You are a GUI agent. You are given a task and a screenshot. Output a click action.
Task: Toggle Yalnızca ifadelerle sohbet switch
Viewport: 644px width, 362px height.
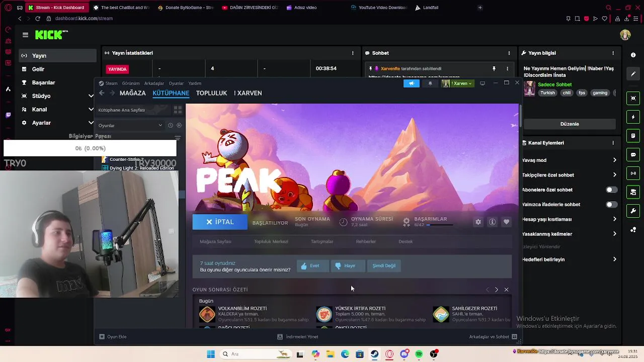(x=611, y=205)
